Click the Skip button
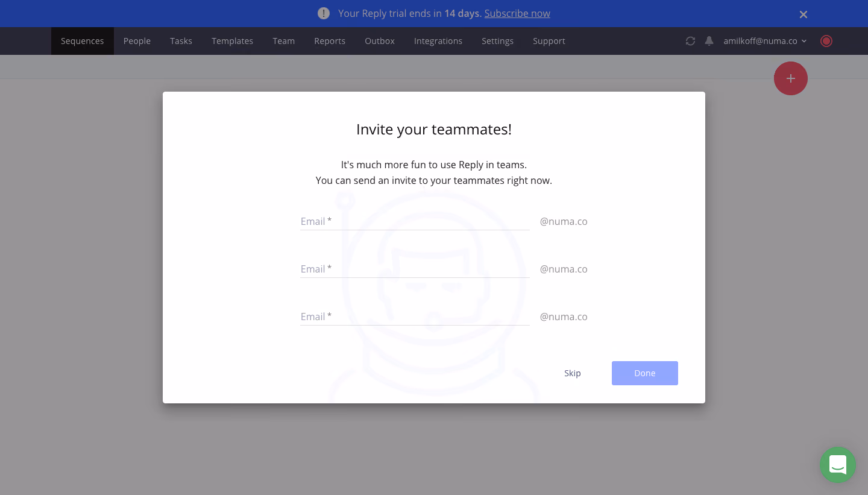Viewport: 868px width, 495px height. pyautogui.click(x=573, y=373)
